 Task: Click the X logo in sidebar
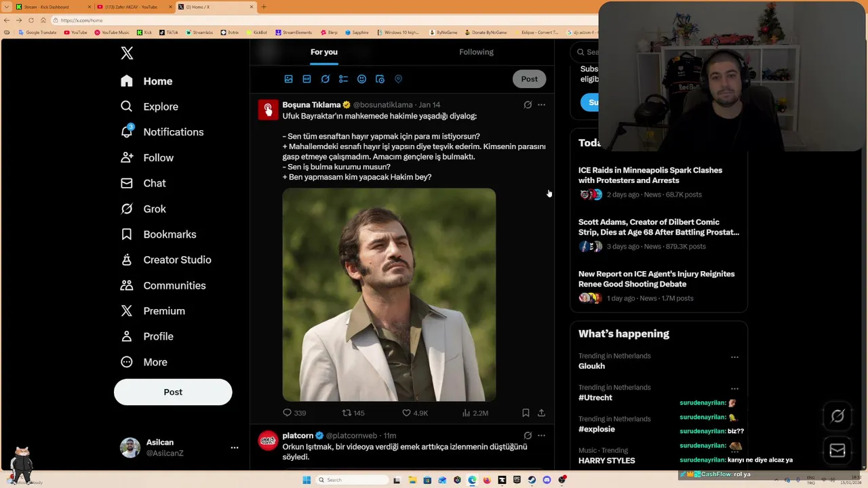pos(127,54)
